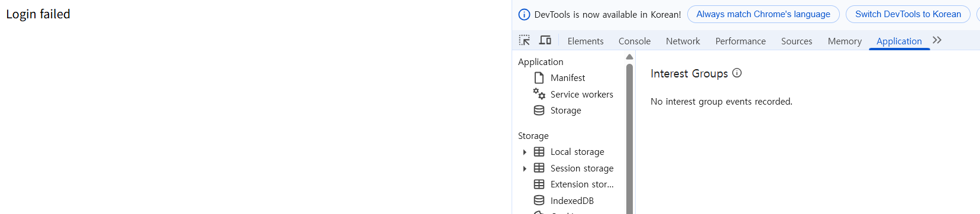Switch to the Network tab
The height and width of the screenshot is (214, 980).
coord(683,41)
